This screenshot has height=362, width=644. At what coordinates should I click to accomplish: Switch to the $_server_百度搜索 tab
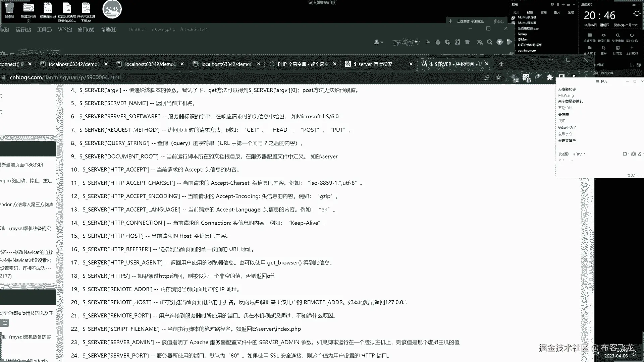[373, 64]
